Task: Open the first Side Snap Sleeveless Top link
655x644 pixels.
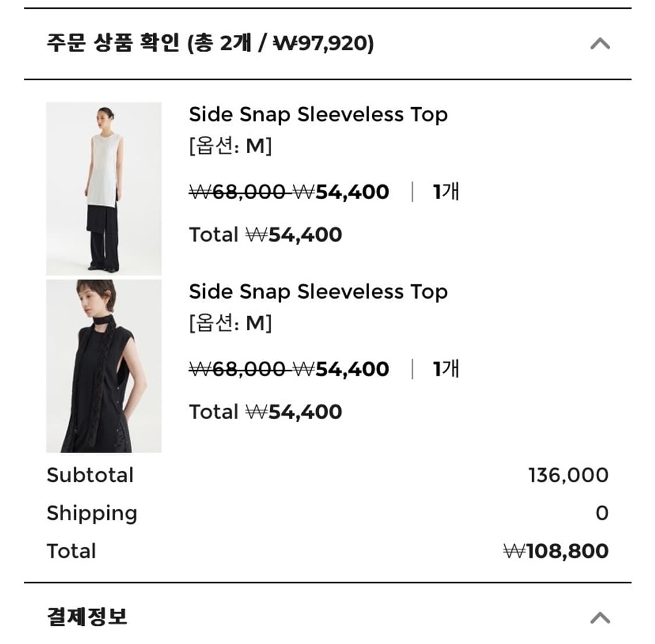Action: pos(318,115)
